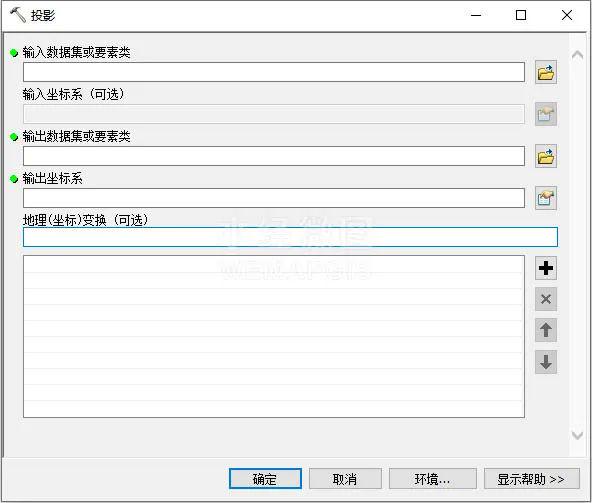Viewport: 592px width, 503px height.
Task: Open the input coordinate system properties icon
Action: (546, 114)
